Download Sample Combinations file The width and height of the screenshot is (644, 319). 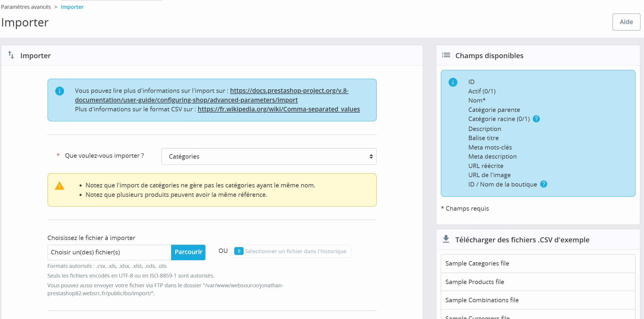[538, 300]
